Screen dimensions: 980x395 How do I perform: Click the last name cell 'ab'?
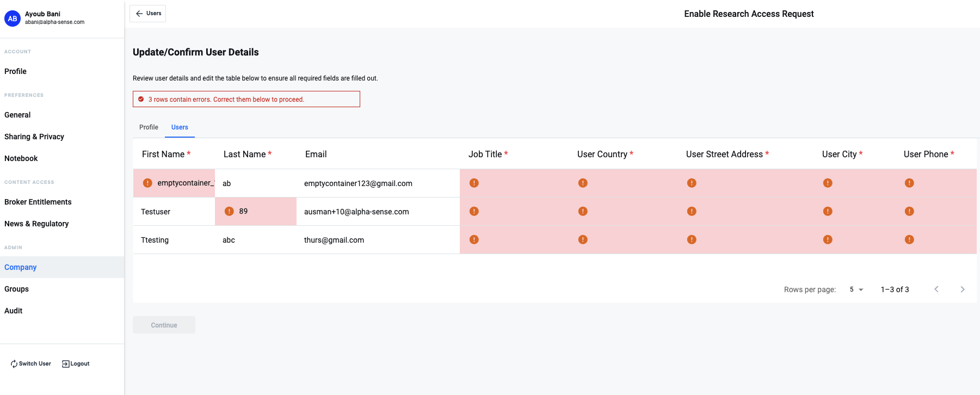256,183
